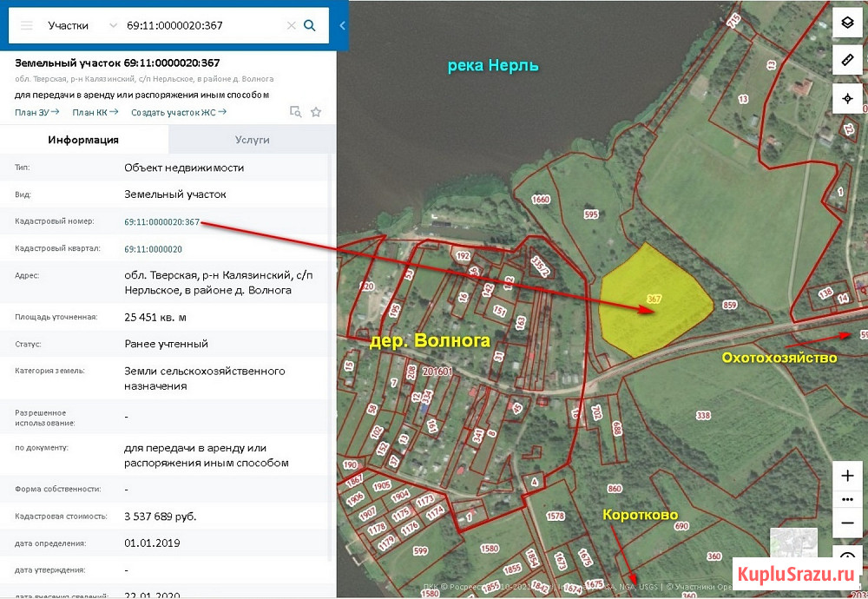Open the Создать участок ЖС link
Viewport: 868px width, 599px height.
178,112
